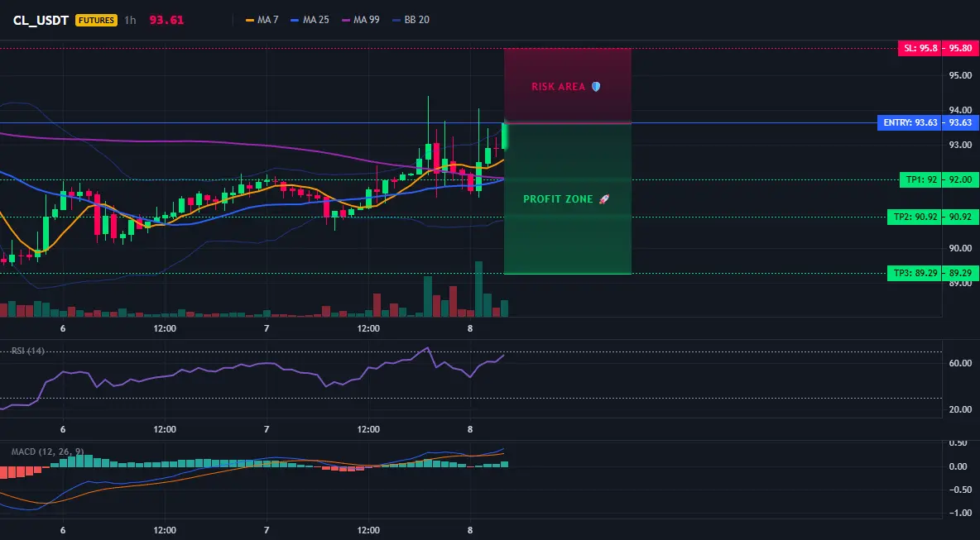Click 60.00 on the RSI axis
The height and width of the screenshot is (540, 980).
point(960,363)
